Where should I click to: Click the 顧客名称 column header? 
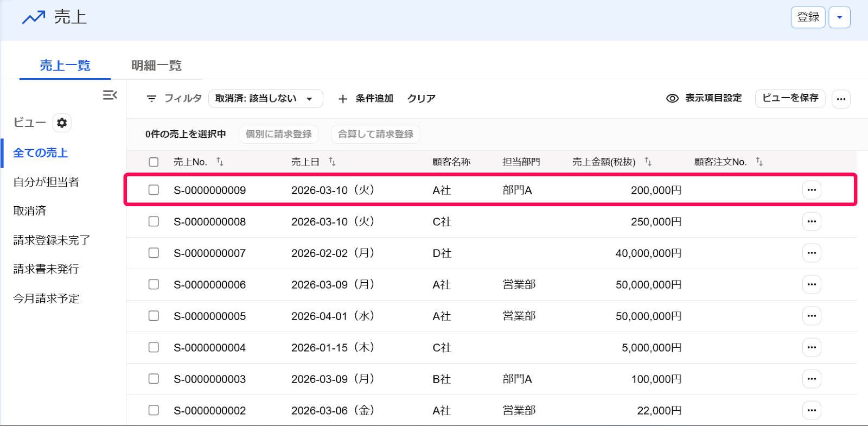pos(451,162)
